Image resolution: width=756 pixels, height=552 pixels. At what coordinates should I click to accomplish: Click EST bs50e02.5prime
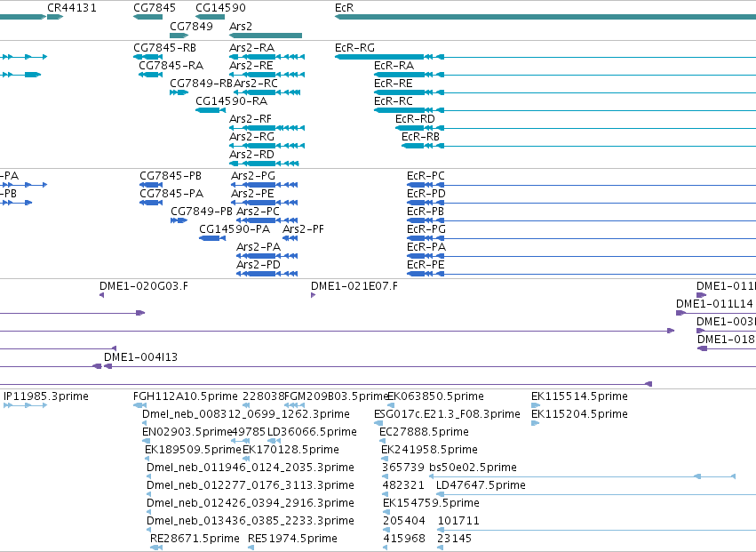click(x=473, y=468)
